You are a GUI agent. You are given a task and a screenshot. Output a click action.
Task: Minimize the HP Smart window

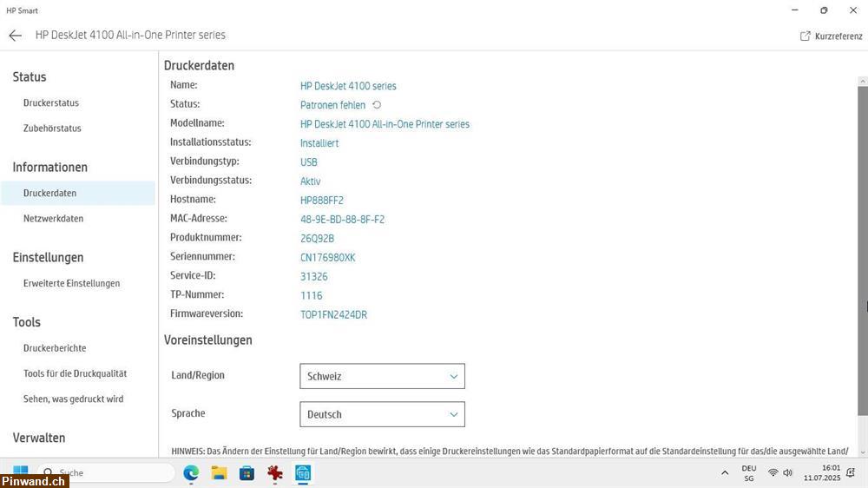[795, 10]
